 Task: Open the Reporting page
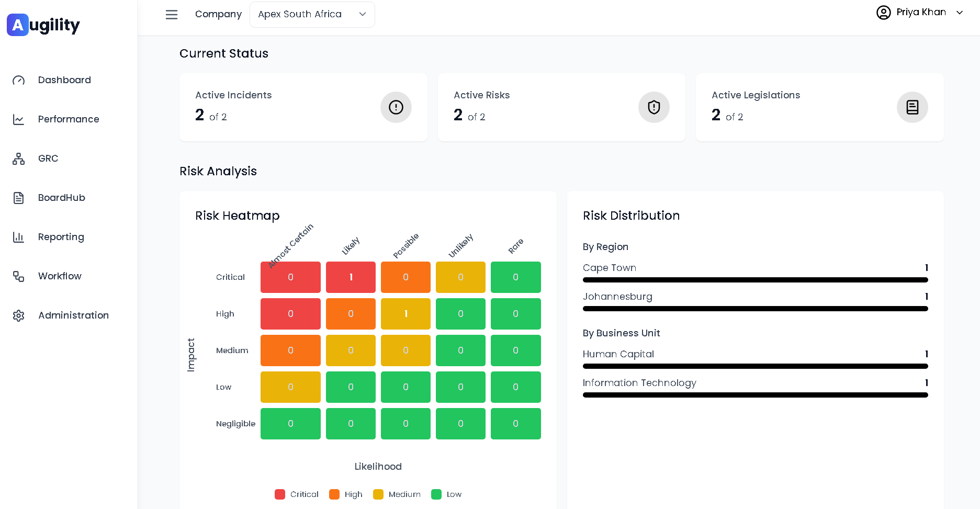tap(61, 237)
